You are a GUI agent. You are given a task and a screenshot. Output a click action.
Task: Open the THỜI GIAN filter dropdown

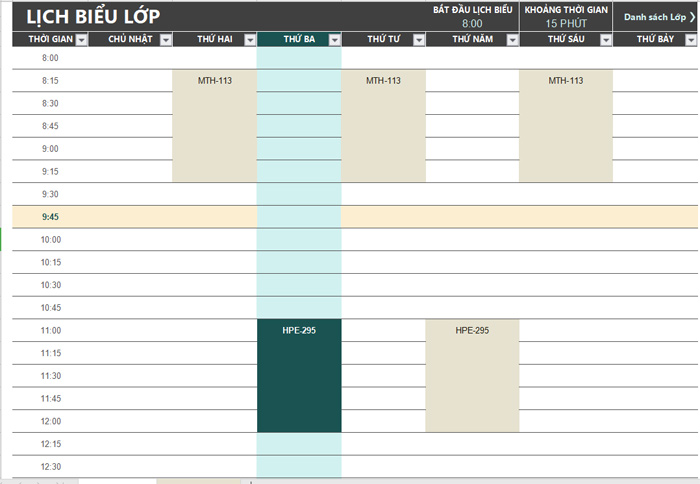coord(81,40)
